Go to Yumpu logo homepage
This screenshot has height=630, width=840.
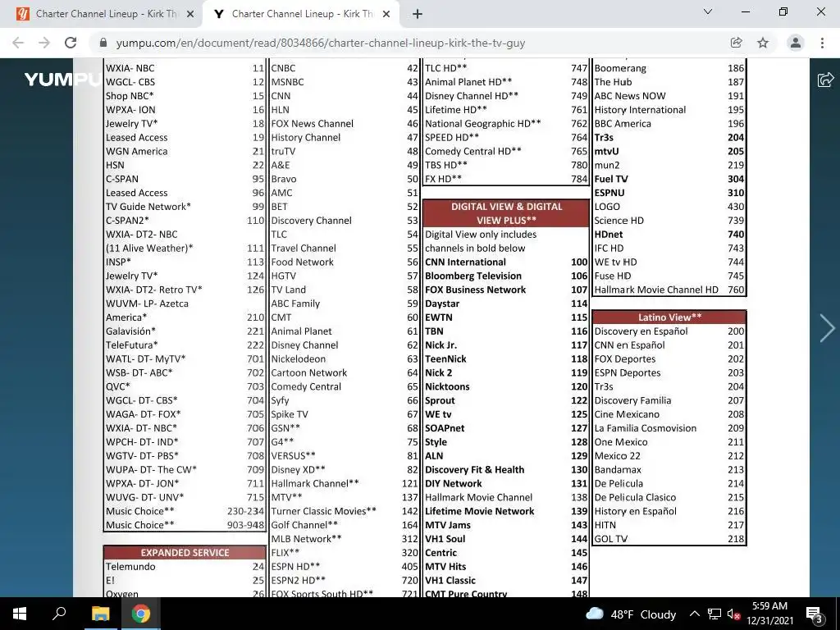point(62,80)
